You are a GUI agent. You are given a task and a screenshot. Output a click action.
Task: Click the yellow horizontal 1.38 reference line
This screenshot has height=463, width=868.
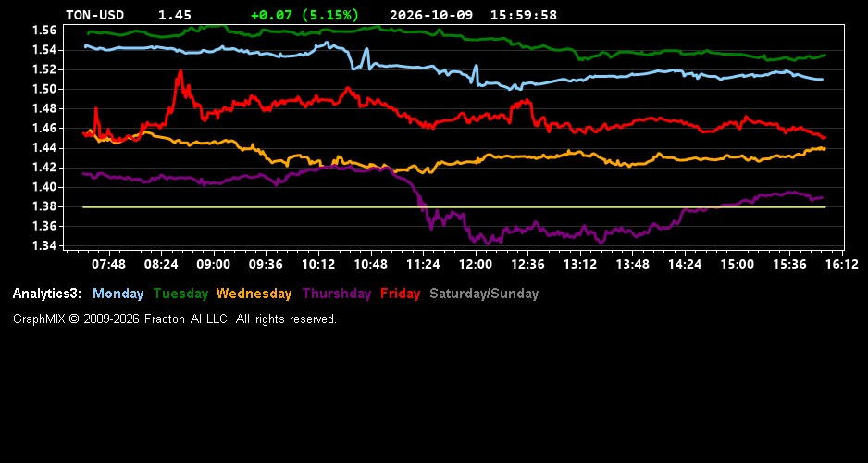[x=454, y=207]
